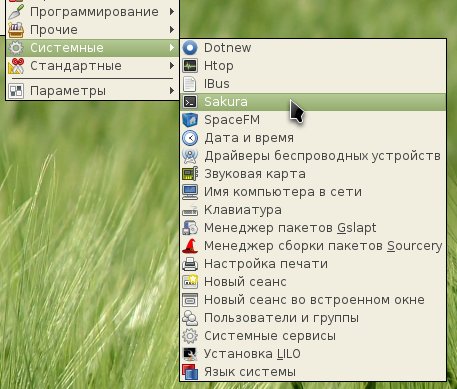This screenshot has height=389, width=457.
Task: Click the Установка LILO icon
Action: [190, 354]
